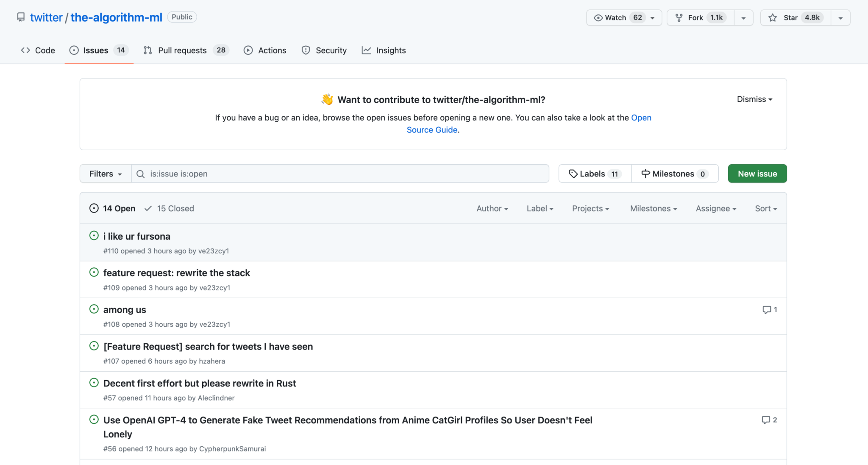This screenshot has width=868, height=465.
Task: Open comments on issue #56 via speech bubble icon
Action: (x=765, y=420)
